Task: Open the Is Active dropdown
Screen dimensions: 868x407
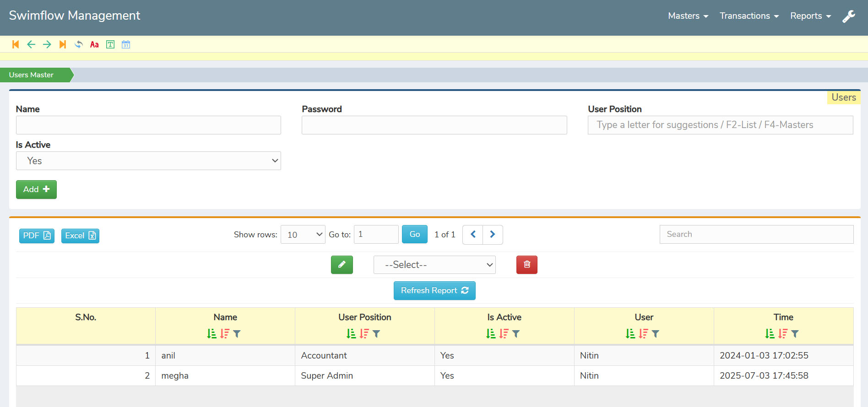Action: click(x=148, y=161)
